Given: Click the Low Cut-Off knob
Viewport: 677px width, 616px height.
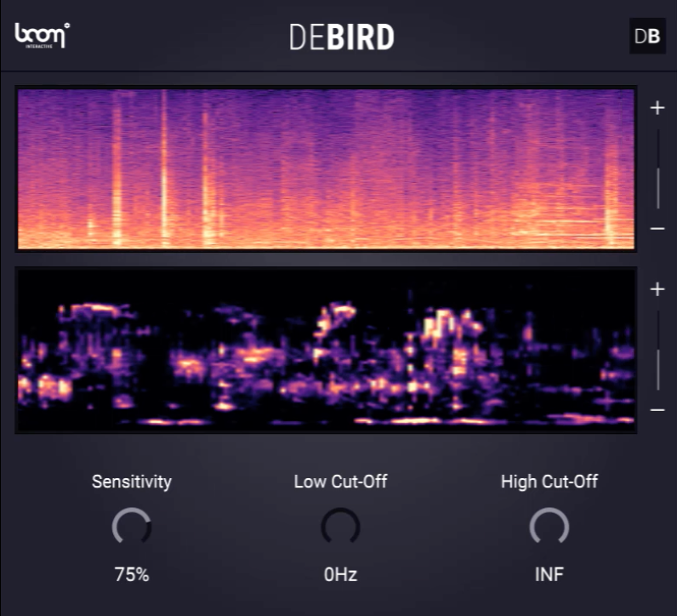Looking at the screenshot, I should [x=340, y=528].
